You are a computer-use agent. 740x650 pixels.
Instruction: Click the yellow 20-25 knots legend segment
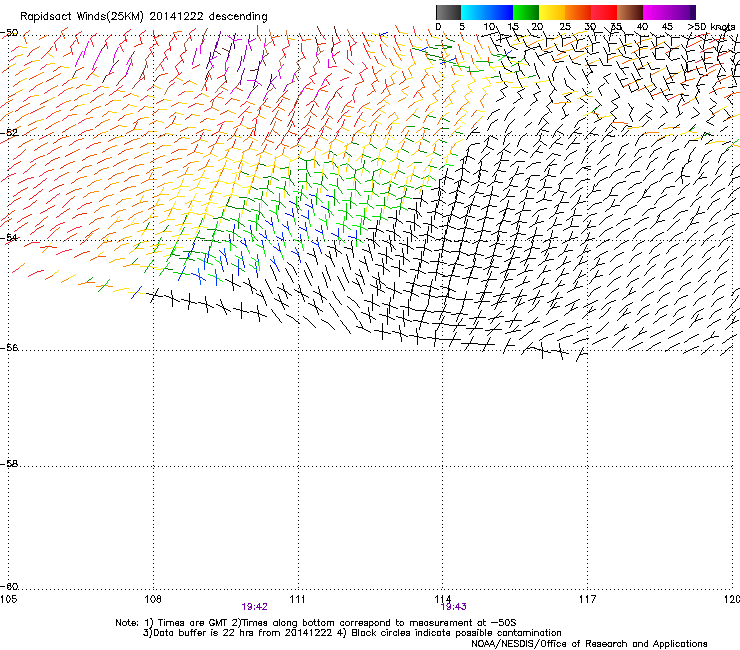[x=552, y=12]
